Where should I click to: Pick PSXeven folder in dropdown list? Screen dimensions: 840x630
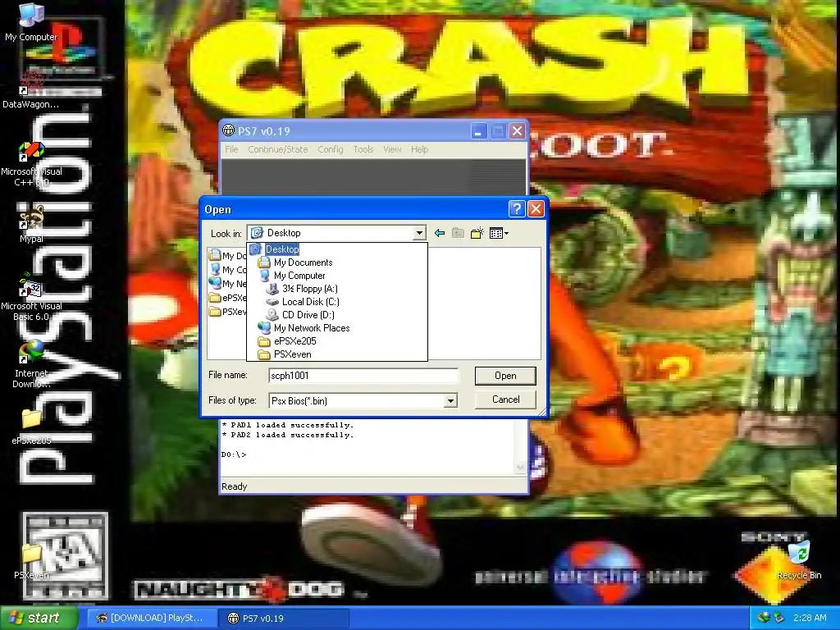coord(292,354)
